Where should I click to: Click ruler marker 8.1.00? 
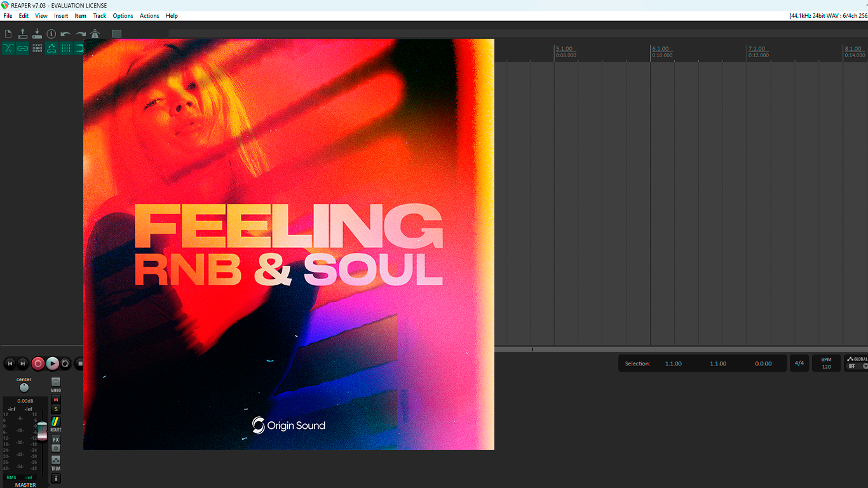(x=853, y=49)
